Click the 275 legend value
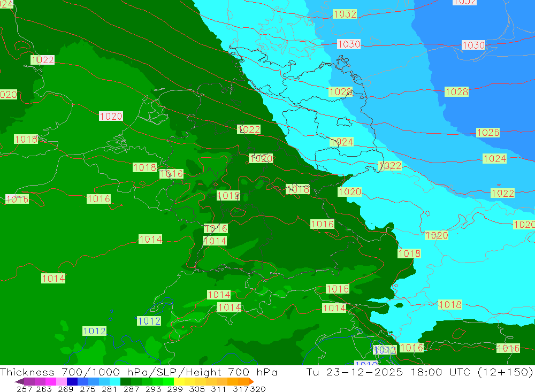 [87, 389]
